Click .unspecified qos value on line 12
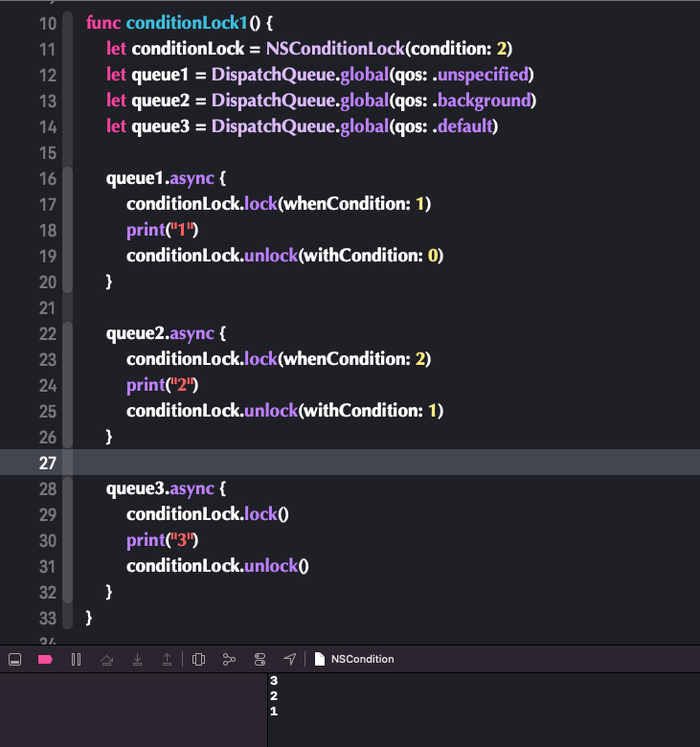Image resolution: width=700 pixels, height=747 pixels. (x=481, y=75)
